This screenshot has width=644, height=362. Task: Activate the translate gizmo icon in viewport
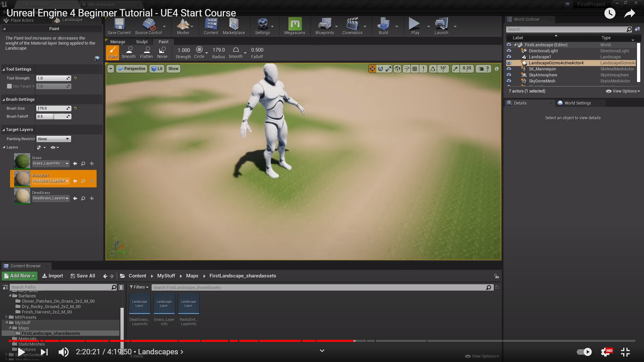372,69
